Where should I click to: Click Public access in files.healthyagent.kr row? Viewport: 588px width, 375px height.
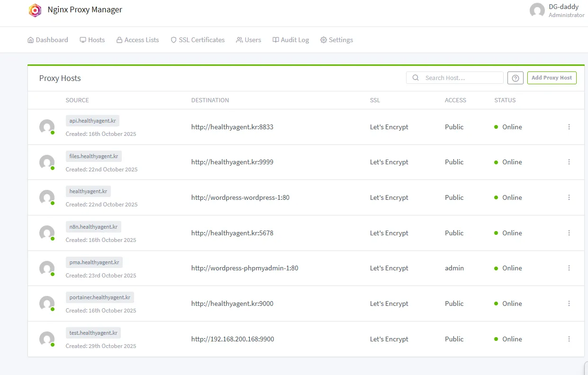pyautogui.click(x=454, y=162)
